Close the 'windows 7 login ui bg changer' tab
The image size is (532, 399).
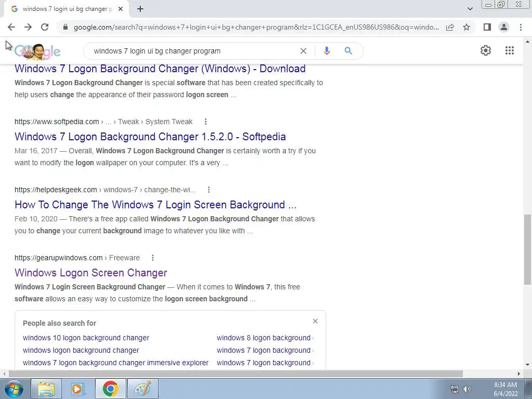(x=121, y=9)
